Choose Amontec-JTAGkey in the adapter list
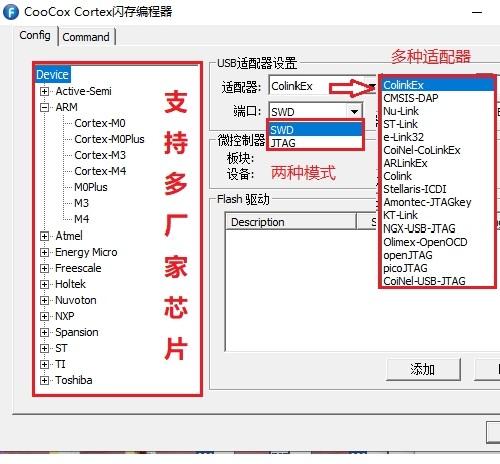Screen dimensions: 500x464 coord(437,202)
